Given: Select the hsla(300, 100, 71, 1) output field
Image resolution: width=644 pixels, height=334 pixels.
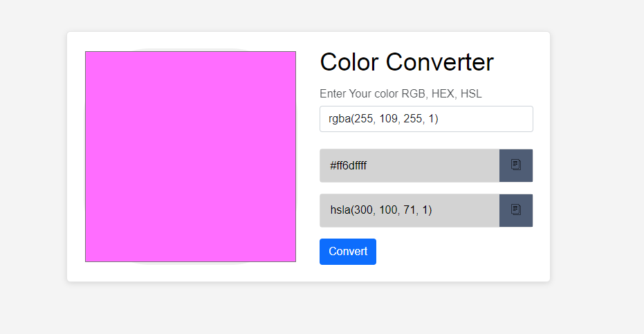Looking at the screenshot, I should click(410, 210).
